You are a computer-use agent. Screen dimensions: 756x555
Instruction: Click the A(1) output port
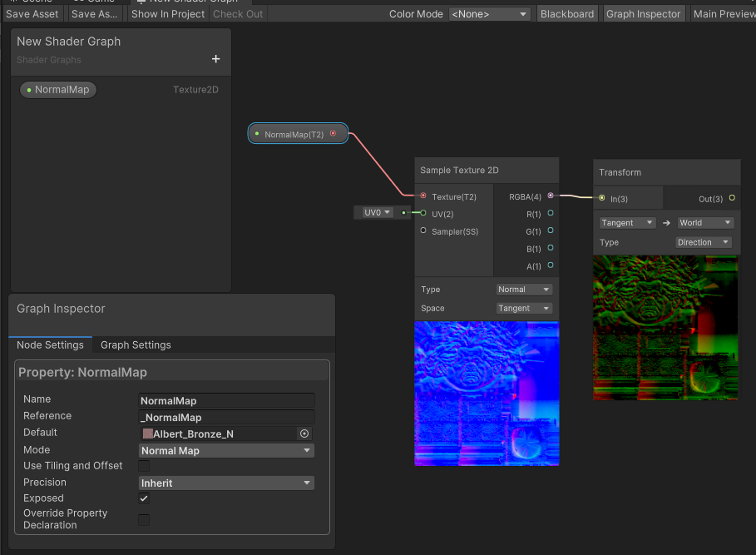click(550, 265)
